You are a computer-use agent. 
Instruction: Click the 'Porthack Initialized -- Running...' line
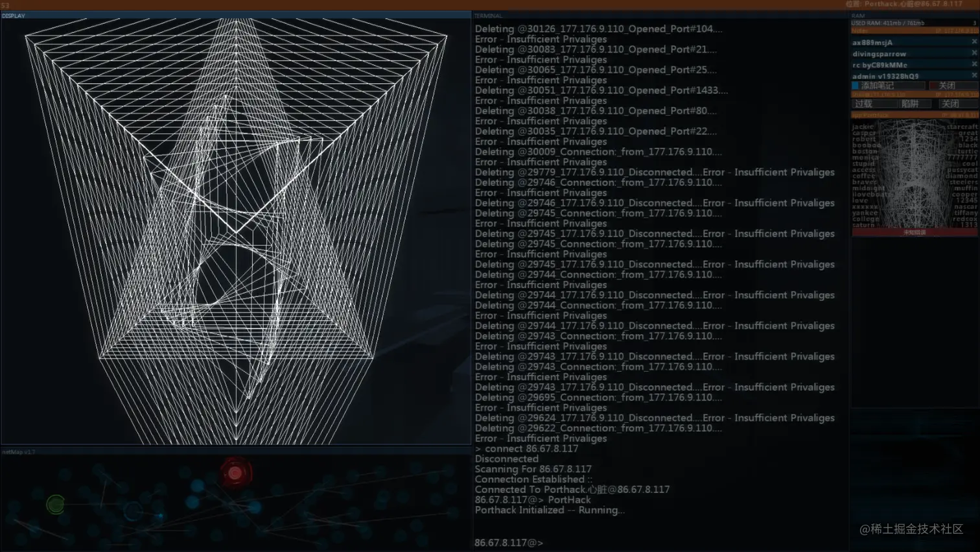coord(550,510)
